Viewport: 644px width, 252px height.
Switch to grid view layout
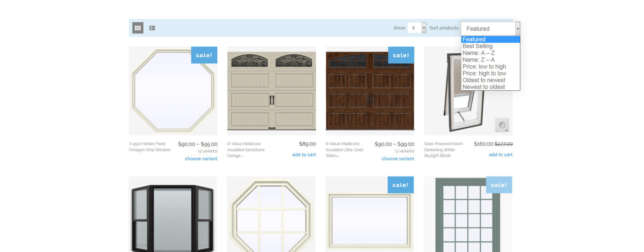pos(138,28)
